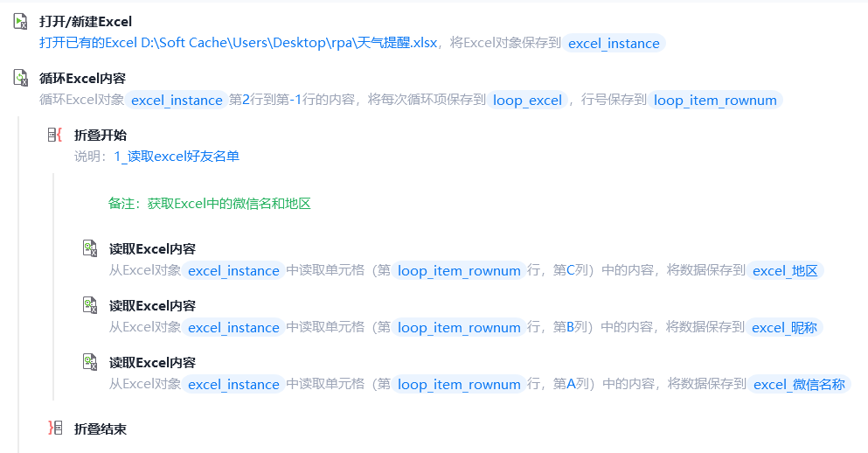Click loop_item_rownum in the column B read step
868x453 pixels.
coord(459,328)
